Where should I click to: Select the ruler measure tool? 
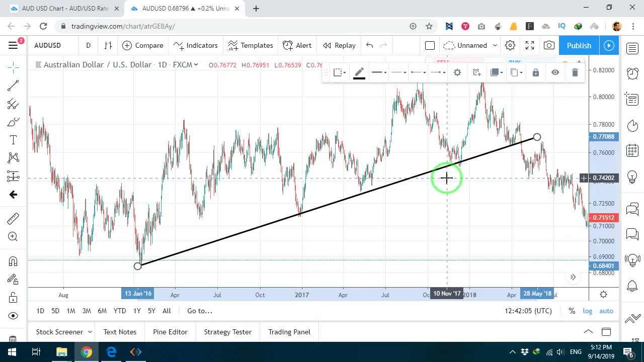[13, 218]
